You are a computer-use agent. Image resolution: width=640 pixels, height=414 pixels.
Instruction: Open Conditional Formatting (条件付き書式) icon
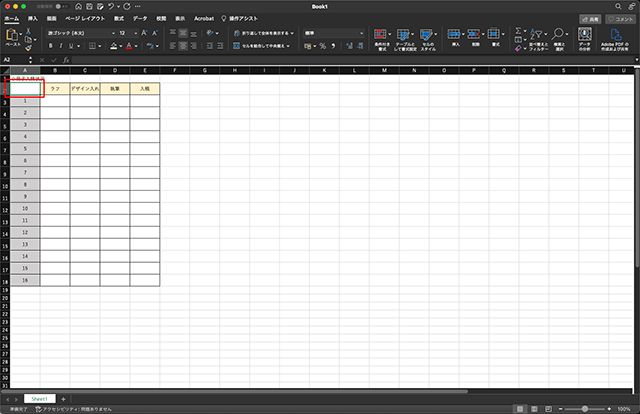coord(381,35)
